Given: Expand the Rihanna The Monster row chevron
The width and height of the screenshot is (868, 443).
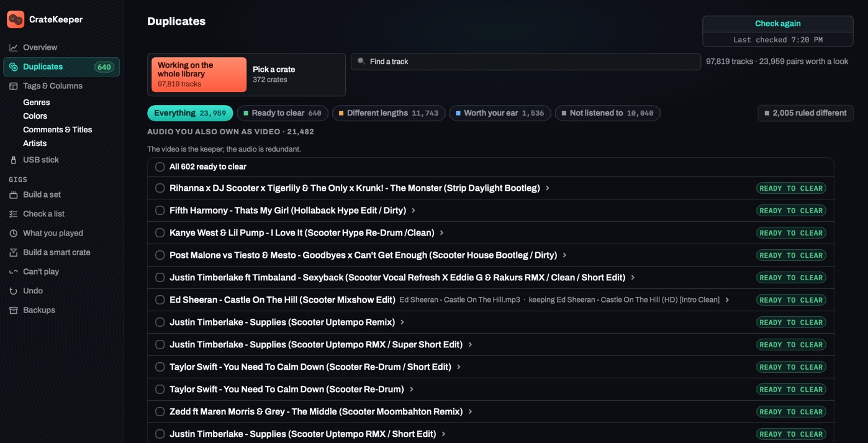Looking at the screenshot, I should pos(548,188).
